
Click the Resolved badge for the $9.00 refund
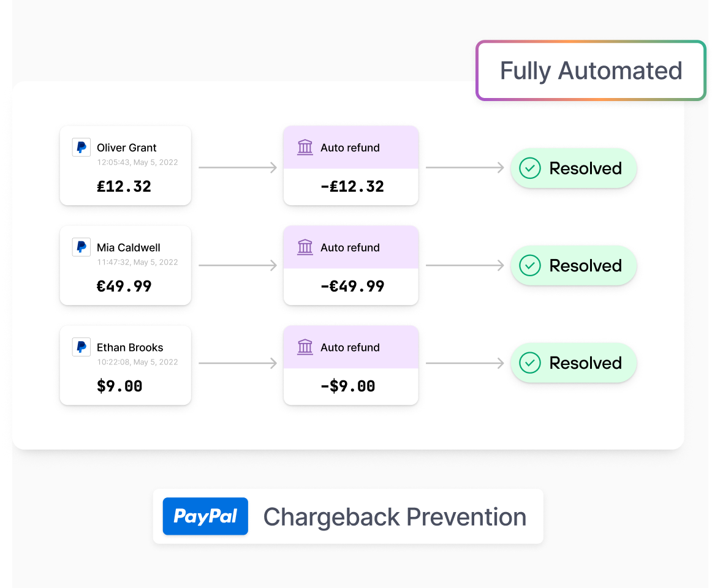point(574,363)
